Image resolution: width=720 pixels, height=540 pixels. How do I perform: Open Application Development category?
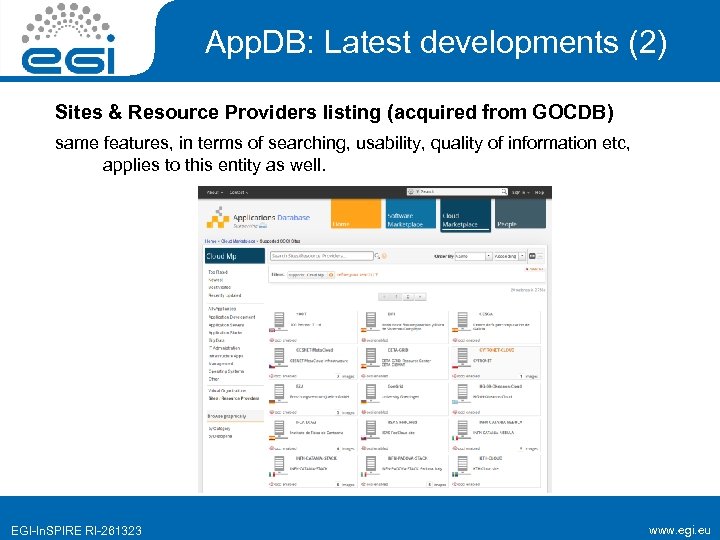231,317
